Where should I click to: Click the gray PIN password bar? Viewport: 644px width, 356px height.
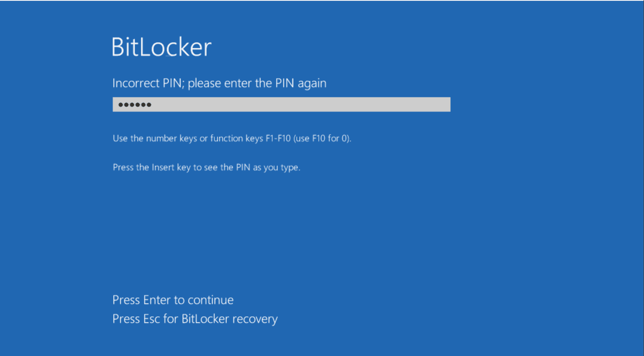281,104
